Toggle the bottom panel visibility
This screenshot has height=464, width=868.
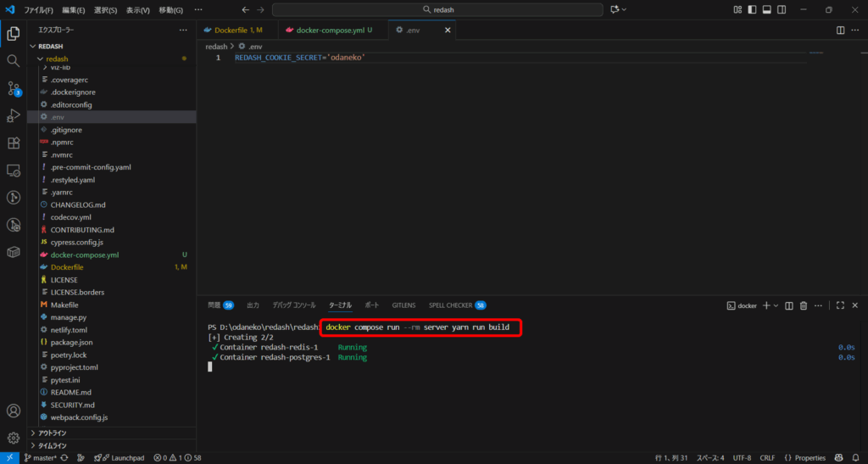766,9
